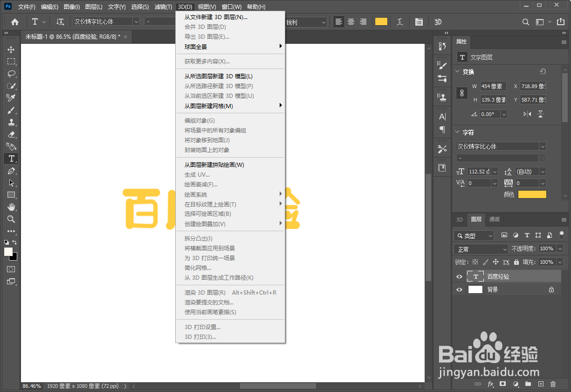Image resolution: width=571 pixels, height=392 pixels.
Task: Select the Paint Bucket tool
Action: [x=11, y=146]
